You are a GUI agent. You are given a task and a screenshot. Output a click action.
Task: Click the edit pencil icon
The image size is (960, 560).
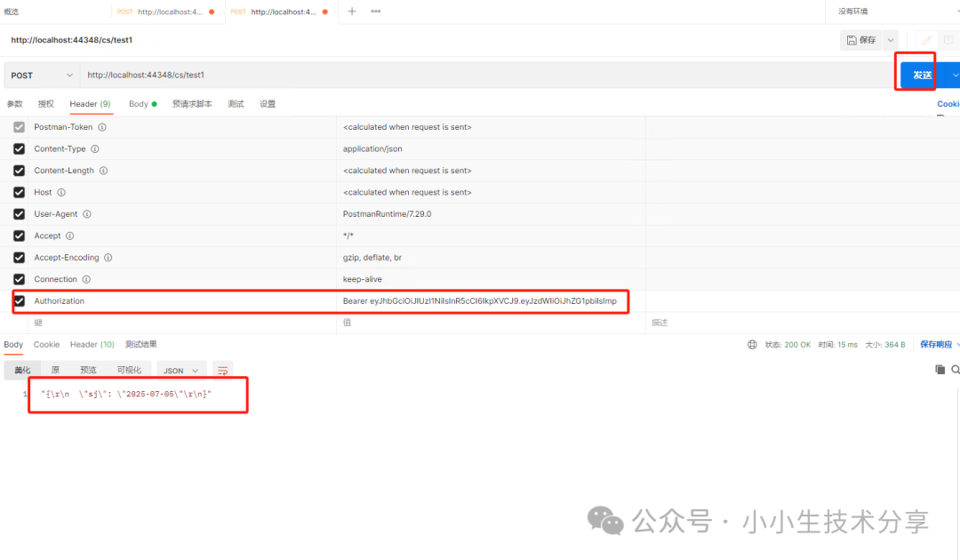pos(927,40)
